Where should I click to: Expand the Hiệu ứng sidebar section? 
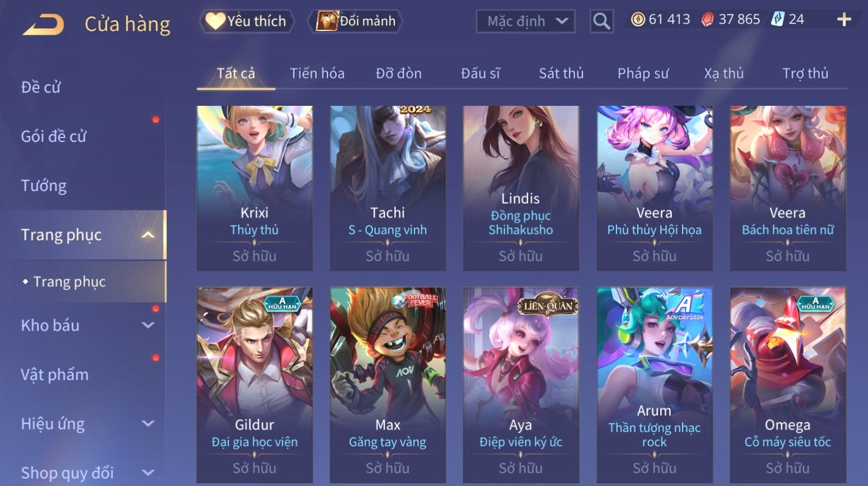(148, 423)
